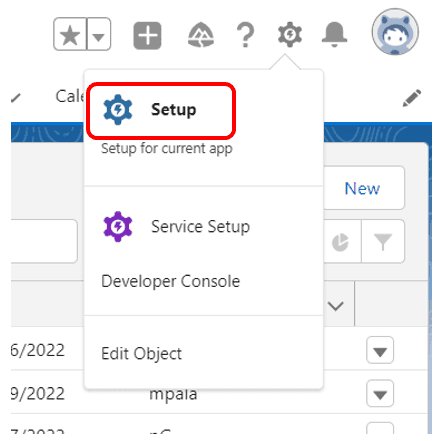This screenshot has width=438, height=441.
Task: Click the pencil edit icon on nav bar
Action: (x=412, y=98)
